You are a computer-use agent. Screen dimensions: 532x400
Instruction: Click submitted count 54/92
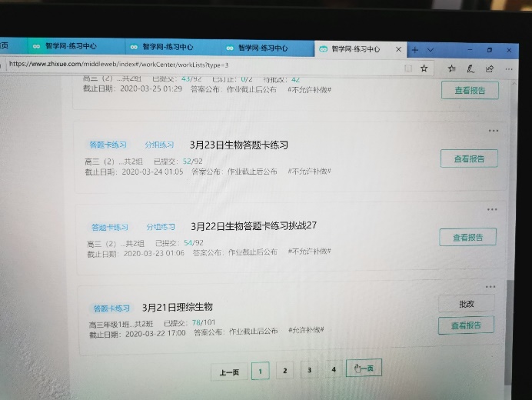pos(194,243)
